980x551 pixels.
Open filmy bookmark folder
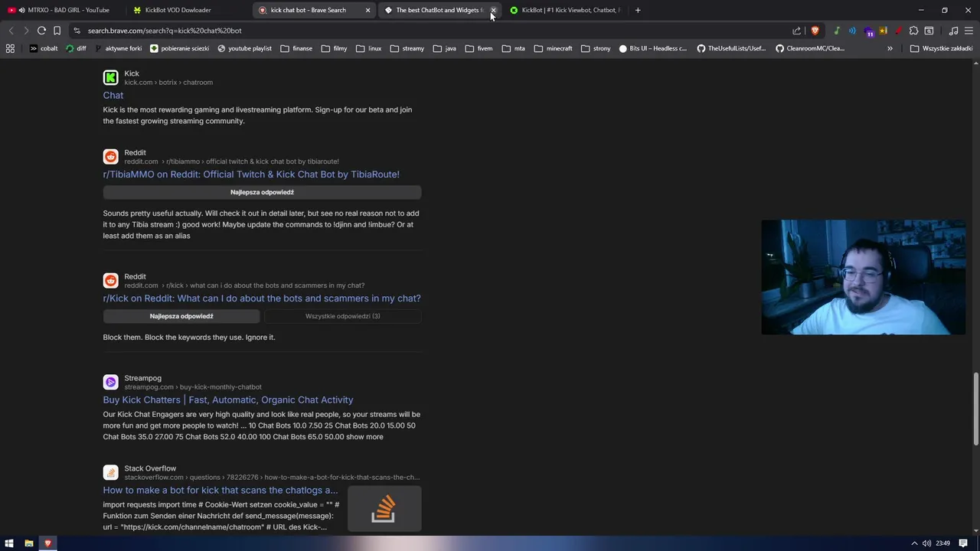pyautogui.click(x=334, y=48)
